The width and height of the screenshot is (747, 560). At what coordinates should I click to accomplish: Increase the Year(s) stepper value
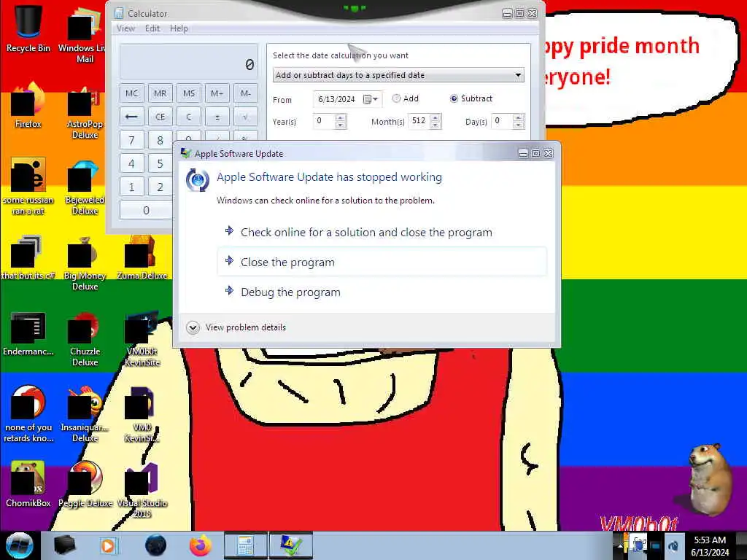coord(340,117)
